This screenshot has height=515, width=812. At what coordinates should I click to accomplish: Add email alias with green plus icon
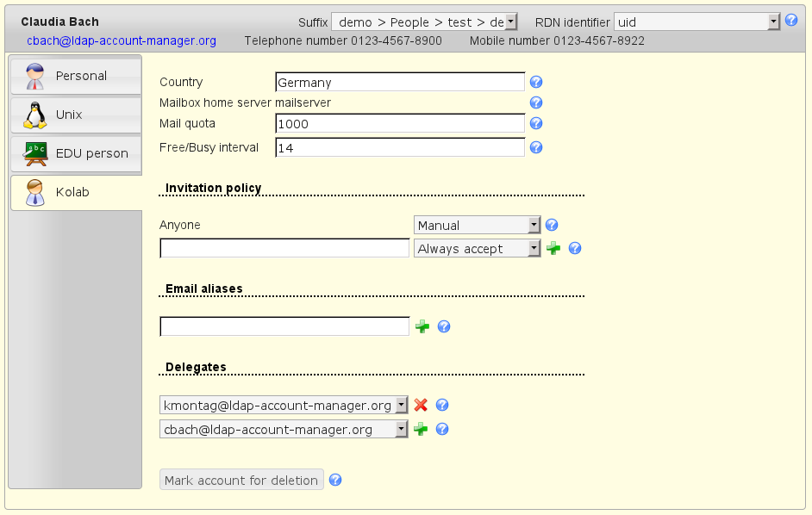tap(422, 326)
